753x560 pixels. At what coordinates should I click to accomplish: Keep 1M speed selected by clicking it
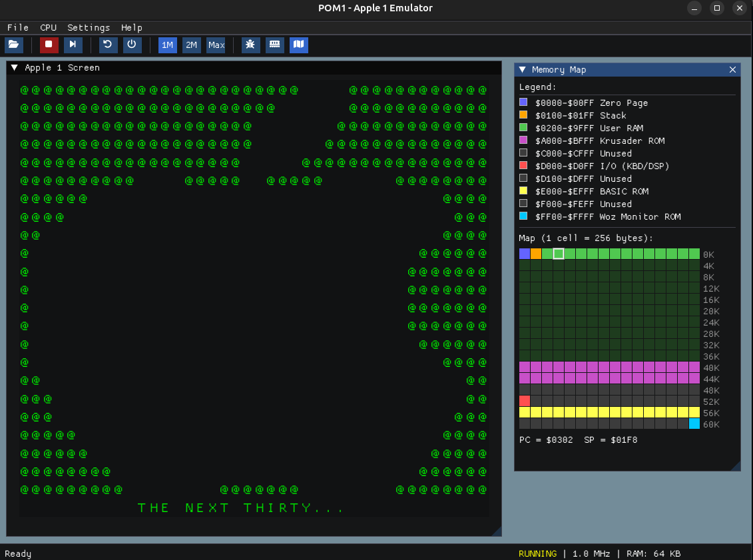coord(167,45)
